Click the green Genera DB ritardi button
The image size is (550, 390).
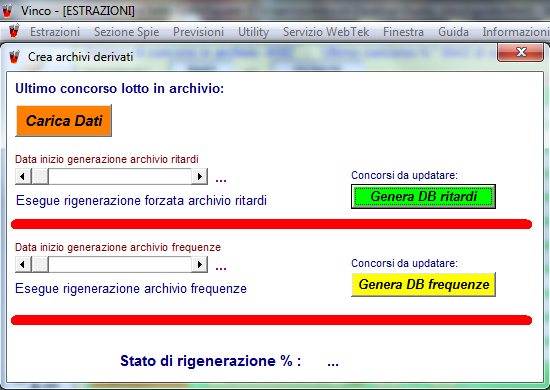(x=423, y=196)
